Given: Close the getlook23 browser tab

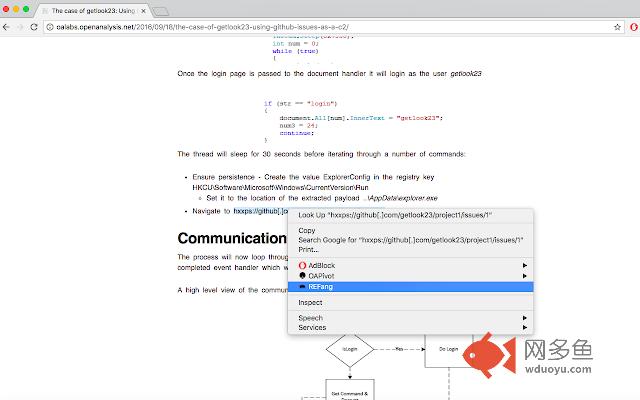Looking at the screenshot, I should pos(143,11).
